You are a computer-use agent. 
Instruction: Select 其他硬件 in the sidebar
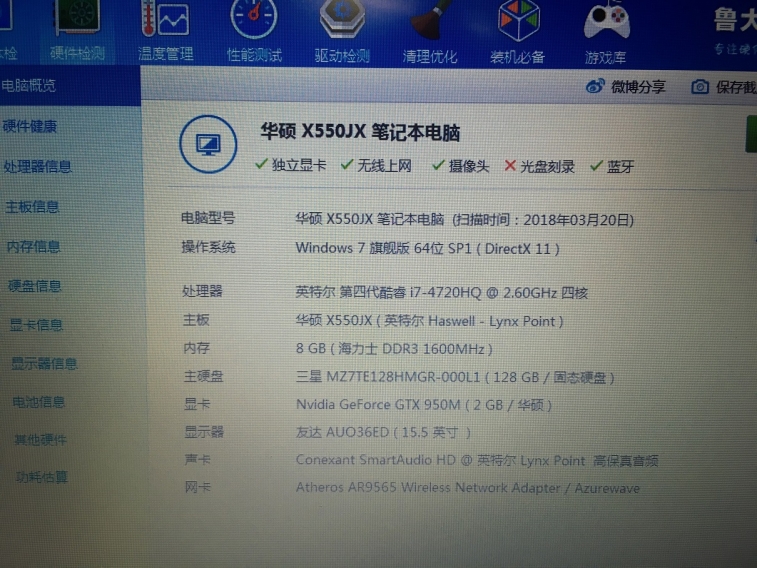point(41,440)
